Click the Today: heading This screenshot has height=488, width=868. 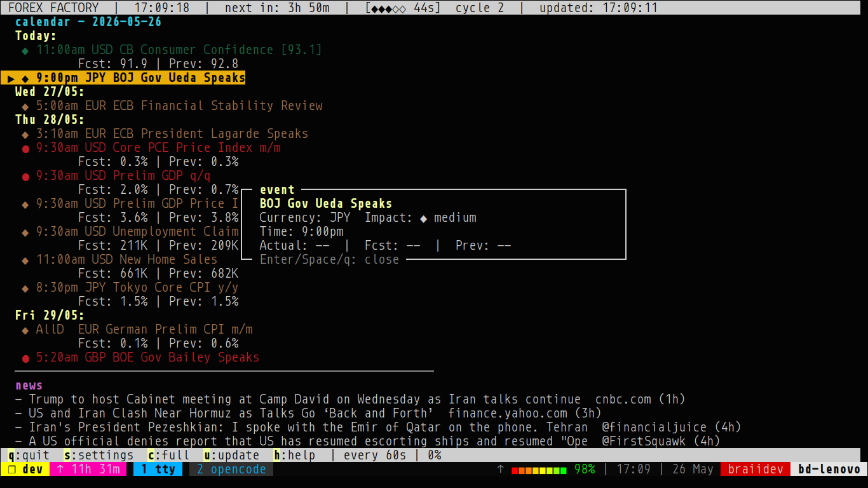click(x=36, y=36)
